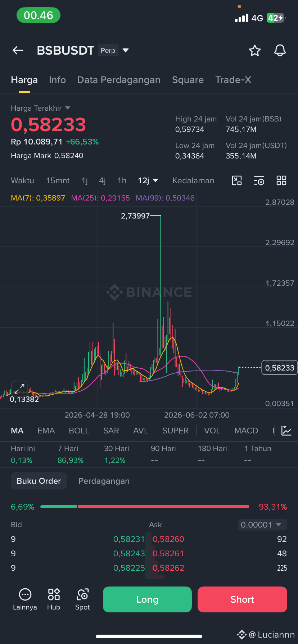Select ask price 0,58262
This screenshot has height=644, width=298.
pyautogui.click(x=168, y=568)
